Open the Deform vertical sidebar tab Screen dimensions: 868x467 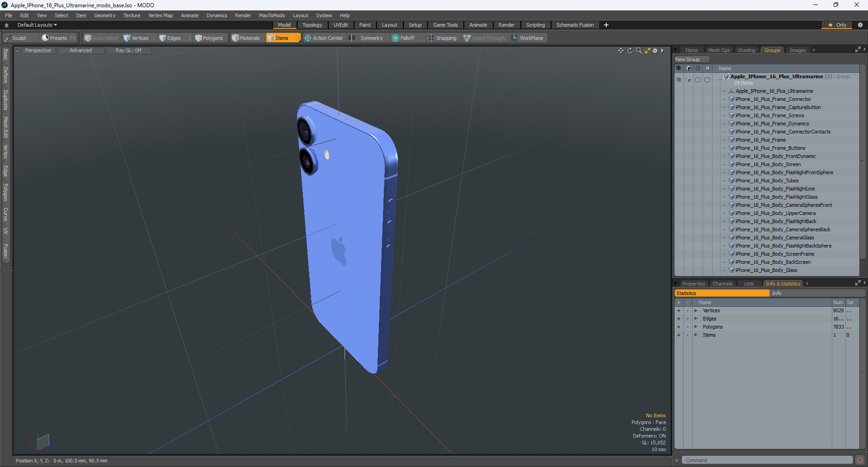click(x=5, y=75)
